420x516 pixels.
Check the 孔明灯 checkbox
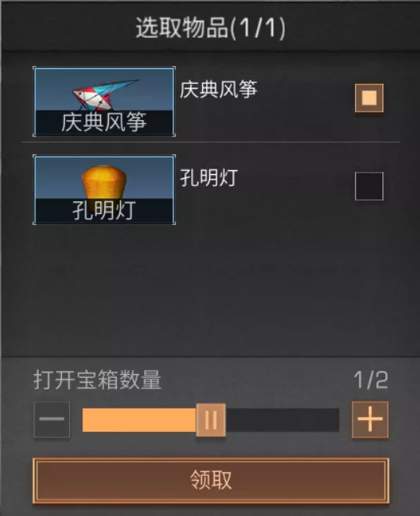pos(369,186)
